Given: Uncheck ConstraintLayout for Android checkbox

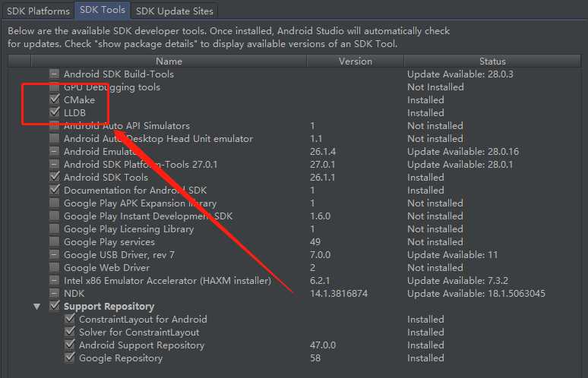Looking at the screenshot, I should click(x=70, y=319).
